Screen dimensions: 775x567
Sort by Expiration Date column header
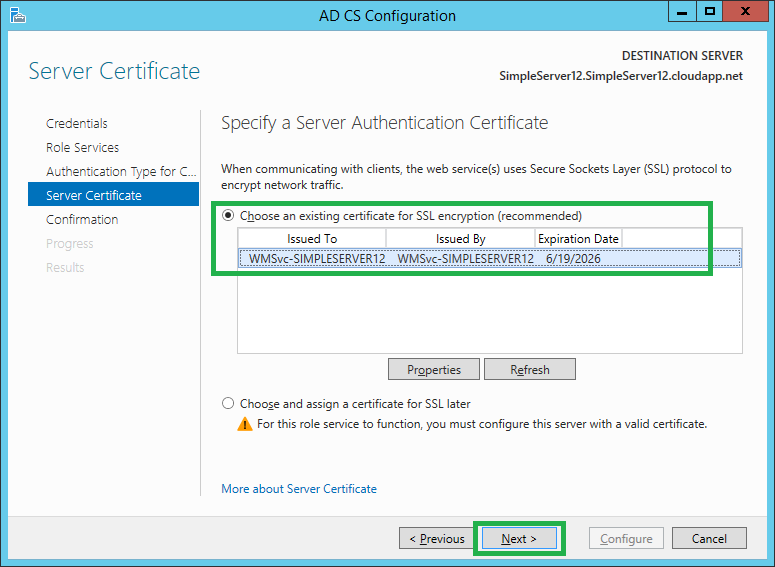578,238
